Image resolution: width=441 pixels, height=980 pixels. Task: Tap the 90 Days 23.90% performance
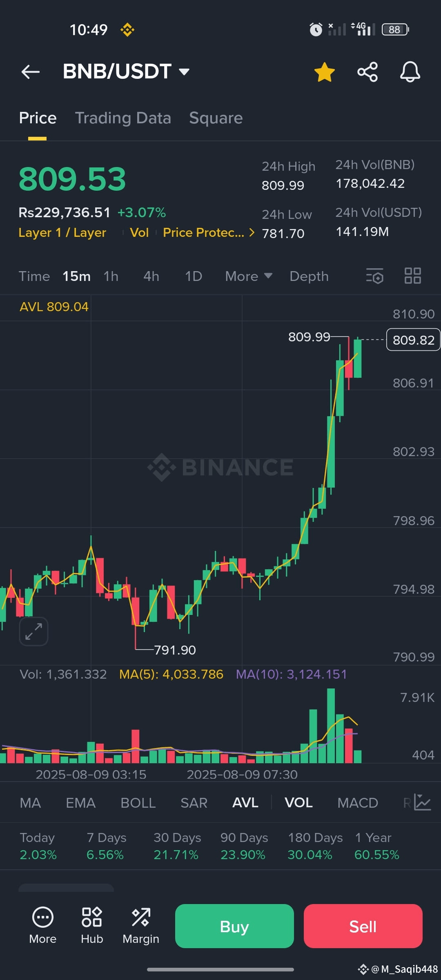click(244, 846)
